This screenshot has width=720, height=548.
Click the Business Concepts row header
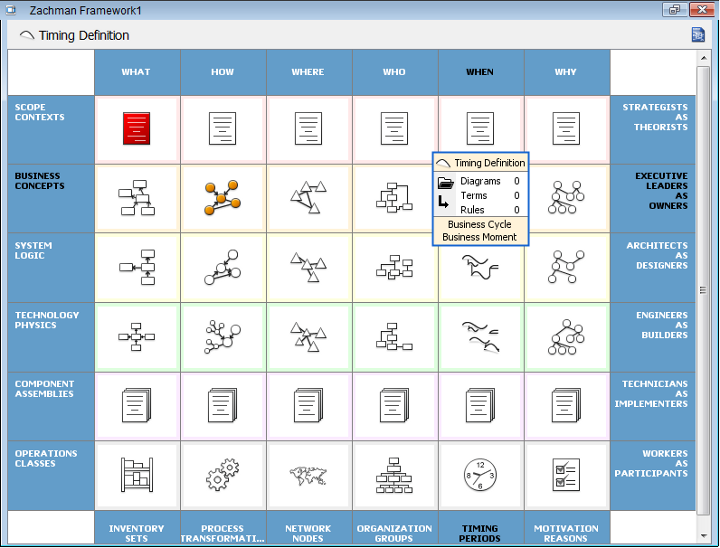[51, 198]
